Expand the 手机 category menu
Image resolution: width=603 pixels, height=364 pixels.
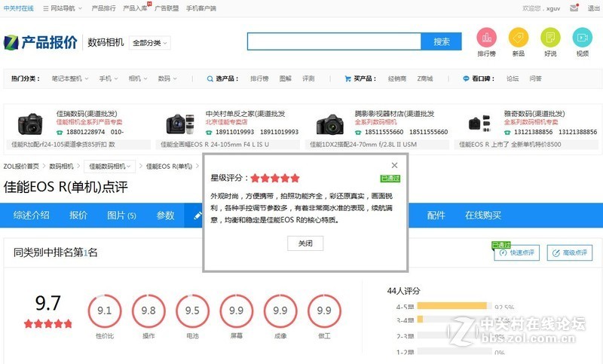point(109,79)
